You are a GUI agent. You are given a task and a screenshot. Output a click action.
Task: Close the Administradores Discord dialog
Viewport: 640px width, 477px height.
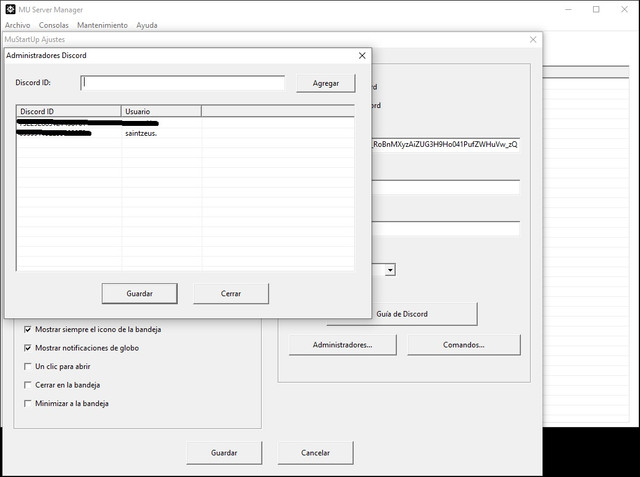(362, 55)
